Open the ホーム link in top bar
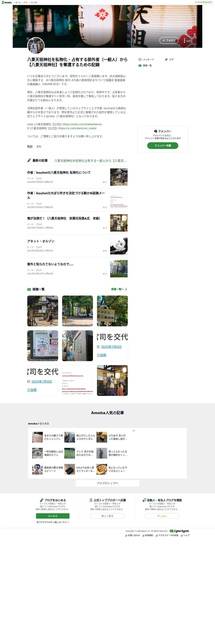 18,3
